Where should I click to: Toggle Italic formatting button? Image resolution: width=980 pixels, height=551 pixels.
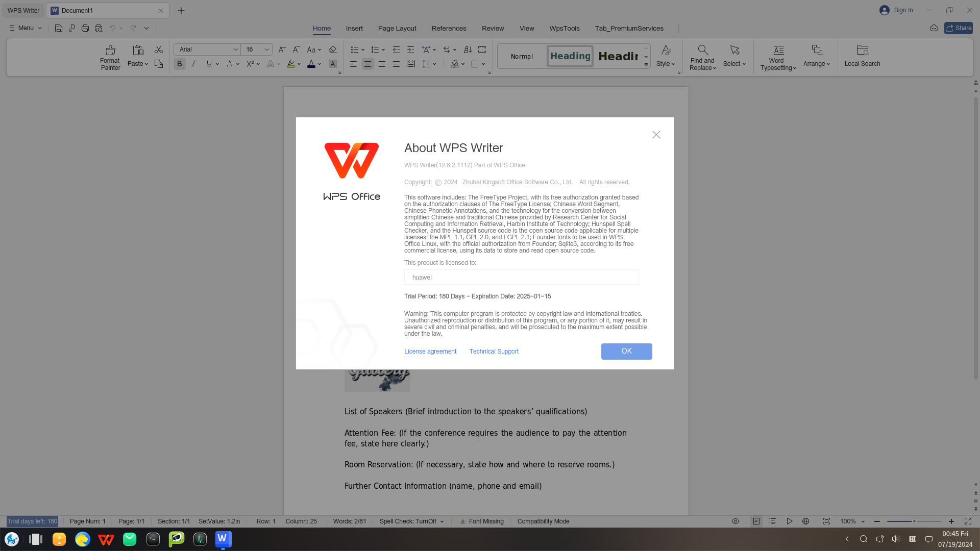point(193,64)
